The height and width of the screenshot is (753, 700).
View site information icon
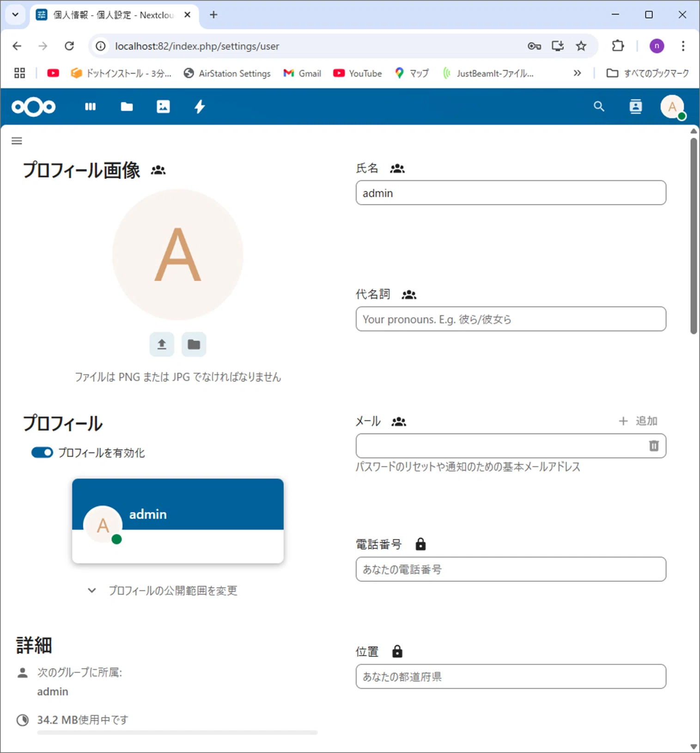(100, 46)
